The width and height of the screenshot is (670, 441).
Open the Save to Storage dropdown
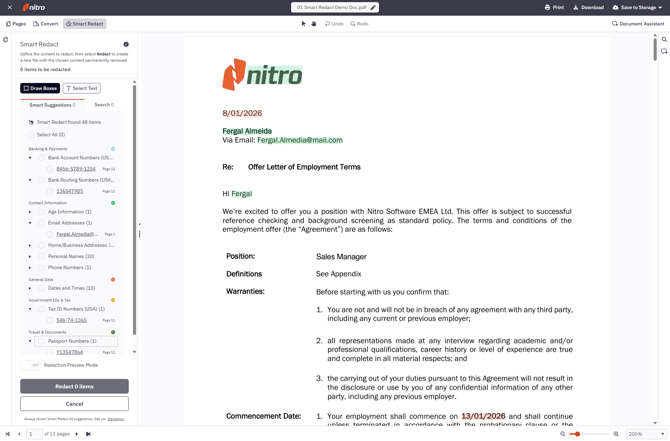[637, 7]
